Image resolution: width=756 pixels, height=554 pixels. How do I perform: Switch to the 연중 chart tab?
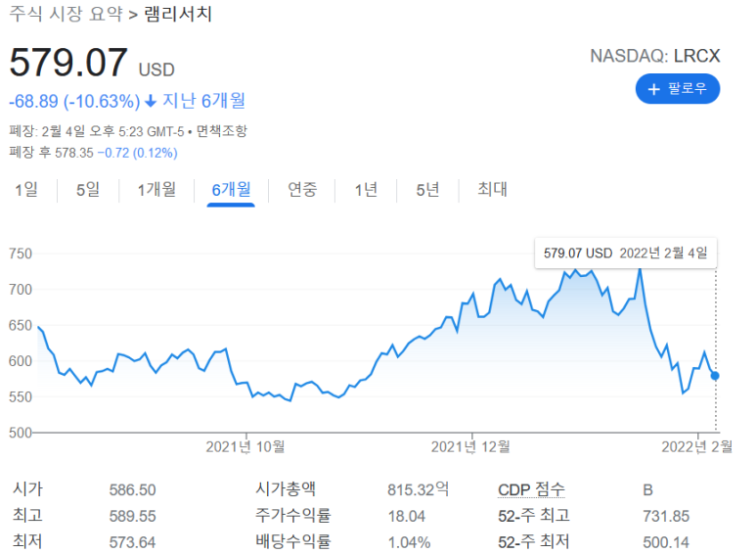pyautogui.click(x=302, y=190)
